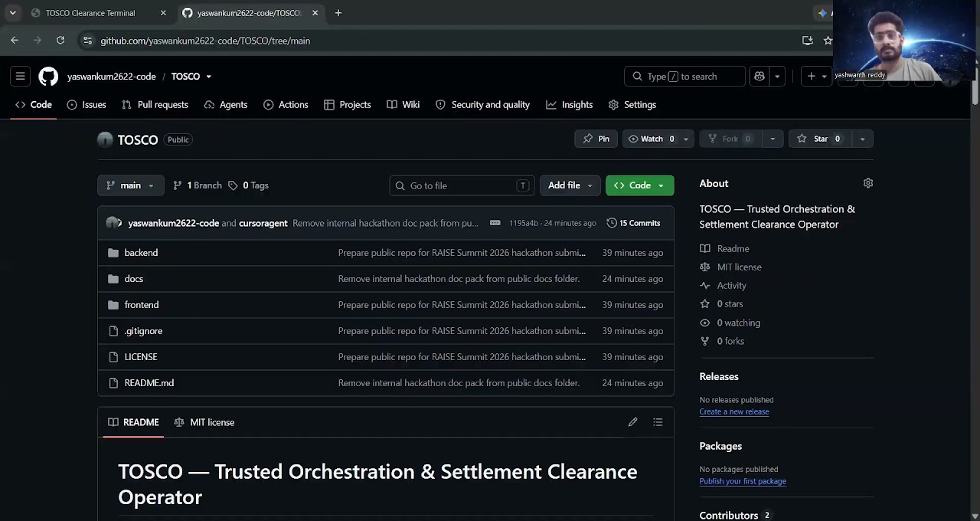Viewport: 980px width, 521px height.
Task: Open the browser tab search chevron
Action: point(12,12)
